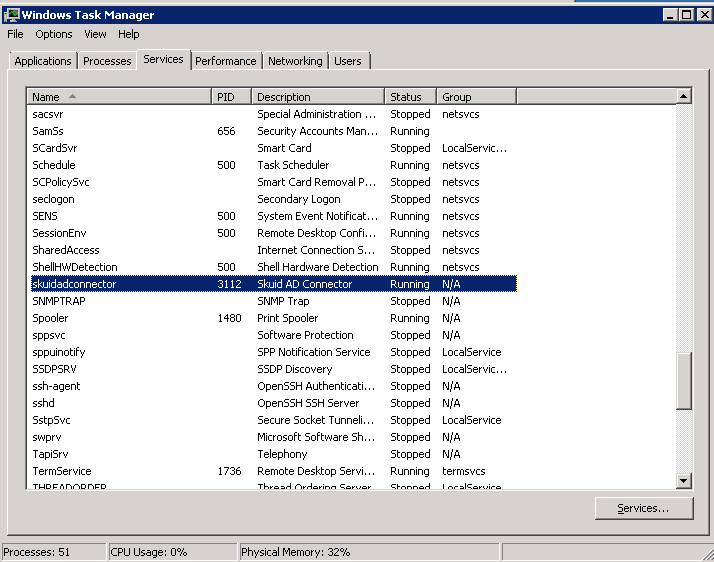Screen dimensions: 714x562
Task: Click the Task Scheduler description
Action: tap(293, 165)
